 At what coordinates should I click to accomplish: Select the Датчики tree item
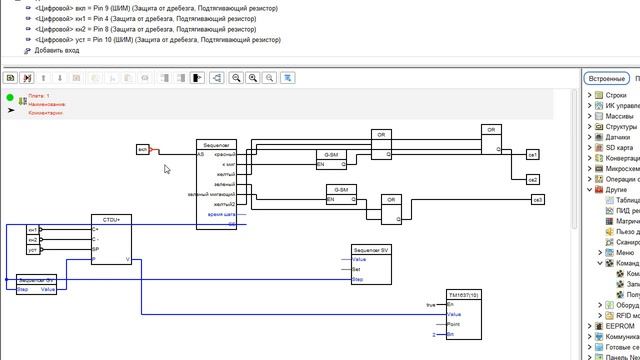(x=618, y=137)
